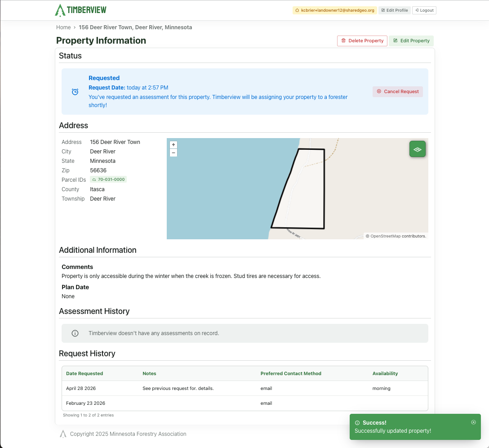Image resolution: width=489 pixels, height=448 pixels.
Task: Click 'Successfully updated property!' message
Action: [x=393, y=431]
